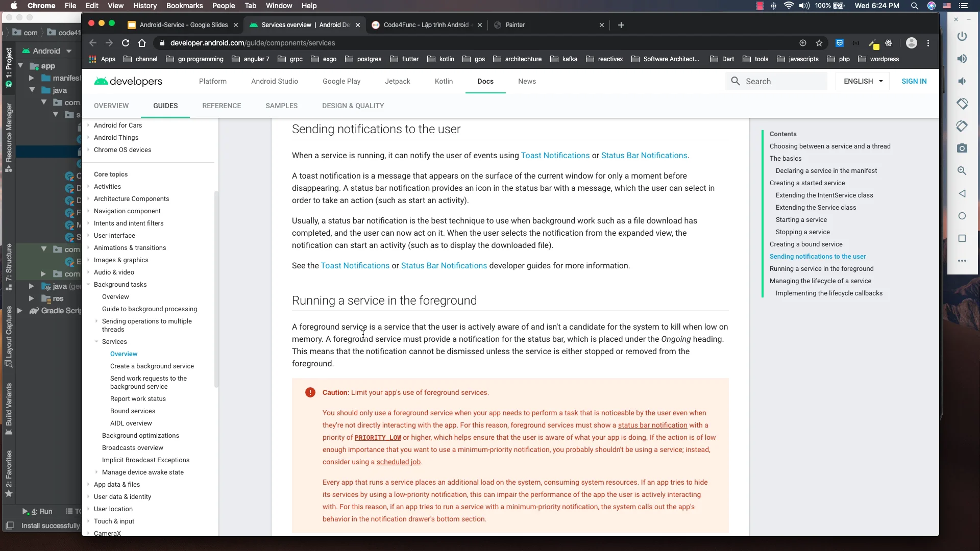Open macOS Spotlight search icon

tap(915, 6)
